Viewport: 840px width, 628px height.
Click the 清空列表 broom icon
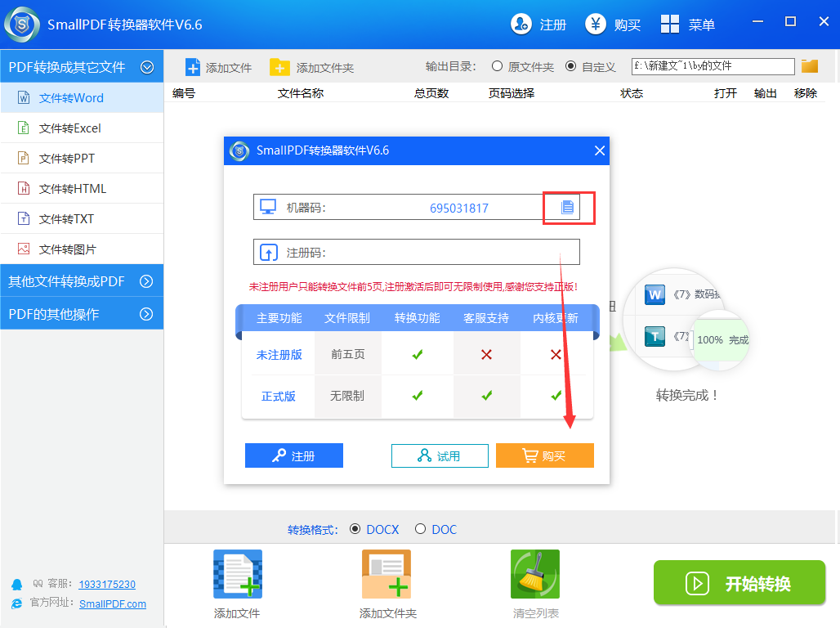[x=534, y=573]
